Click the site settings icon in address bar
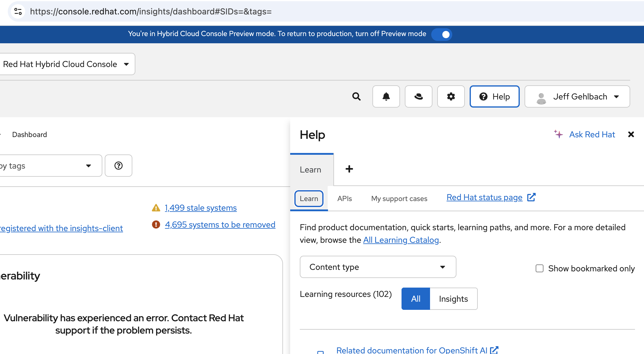644x354 pixels. [x=18, y=11]
